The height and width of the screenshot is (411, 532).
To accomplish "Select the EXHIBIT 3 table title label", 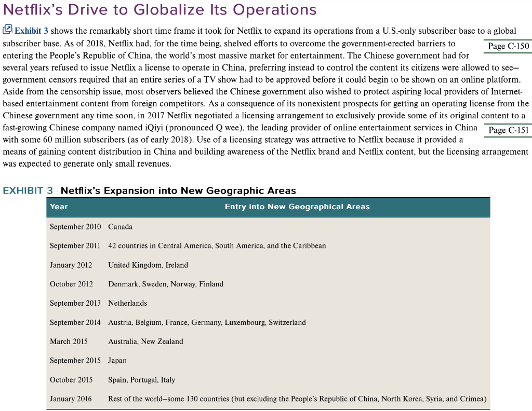I will 28,191.
